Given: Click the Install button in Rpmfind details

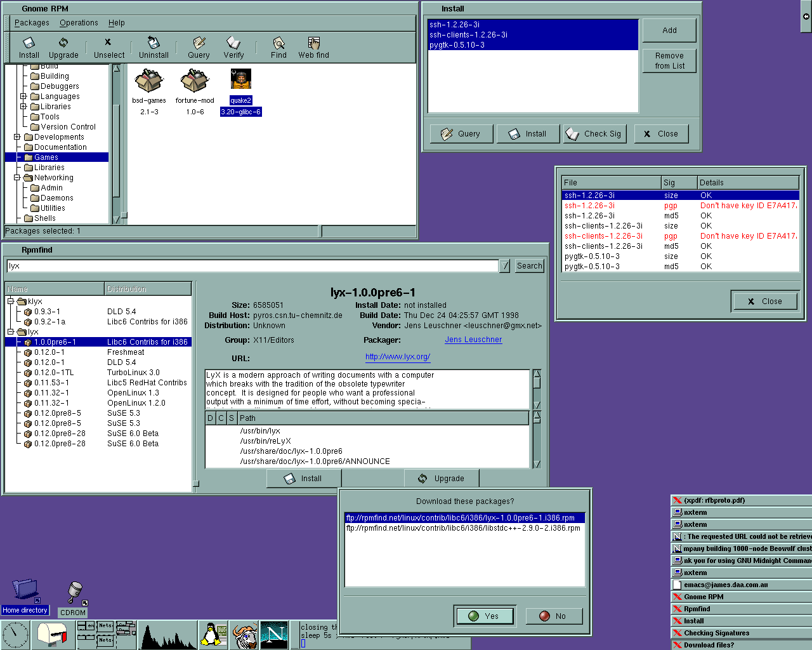Looking at the screenshot, I should [303, 479].
